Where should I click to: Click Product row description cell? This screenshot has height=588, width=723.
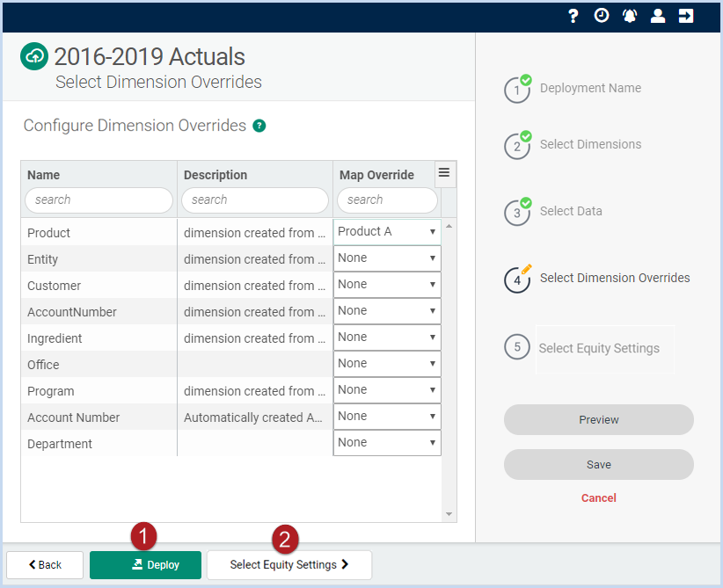pos(254,233)
